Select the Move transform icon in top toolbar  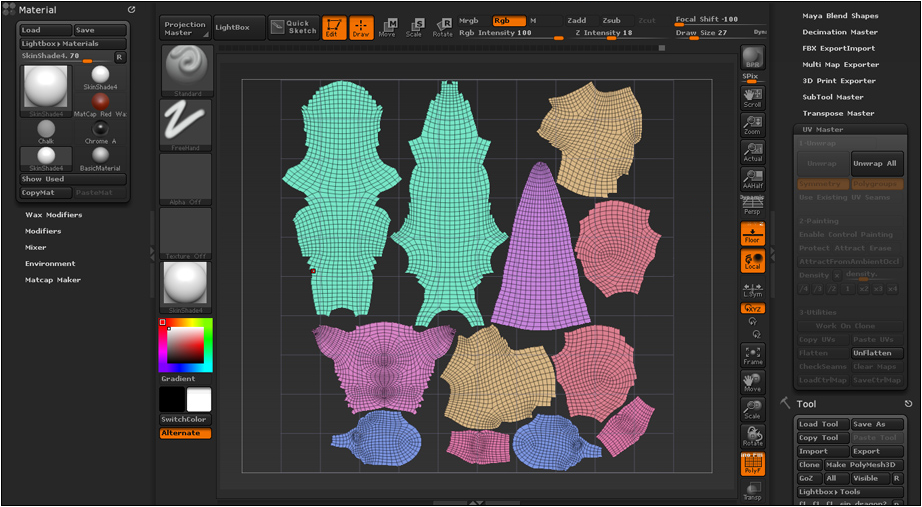click(387, 28)
